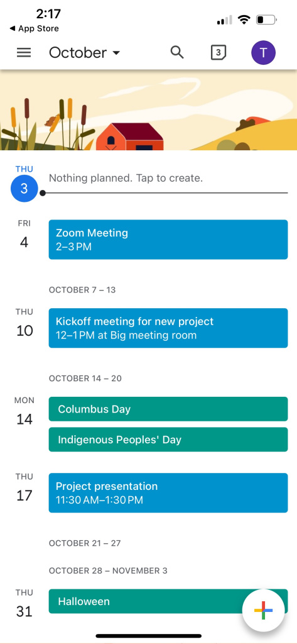Select the blue date circle 3
Screen dimensions: 297x644
(x=24, y=189)
